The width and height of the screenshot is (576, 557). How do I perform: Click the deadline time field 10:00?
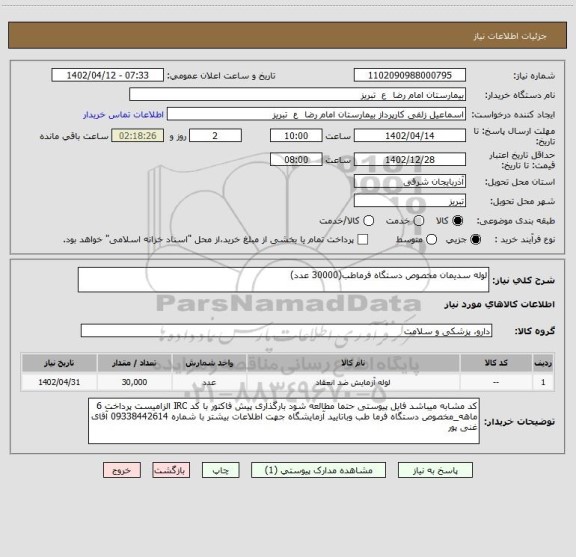(296, 136)
